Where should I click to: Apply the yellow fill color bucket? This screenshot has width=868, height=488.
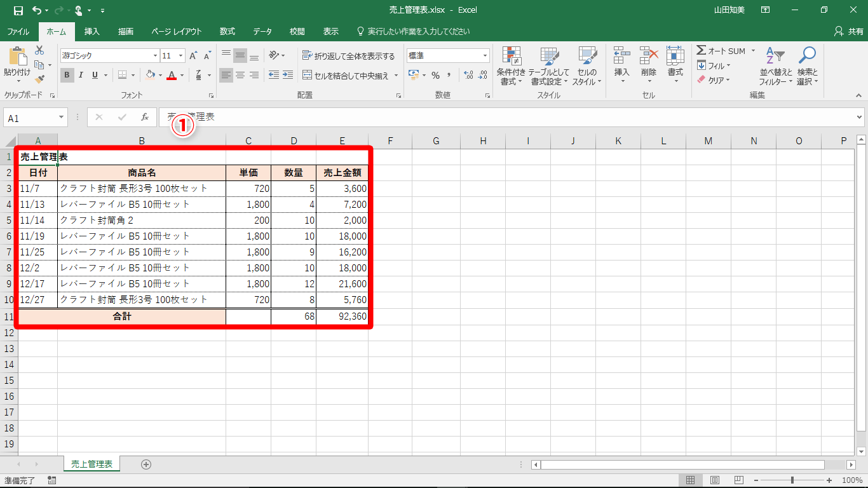point(150,75)
